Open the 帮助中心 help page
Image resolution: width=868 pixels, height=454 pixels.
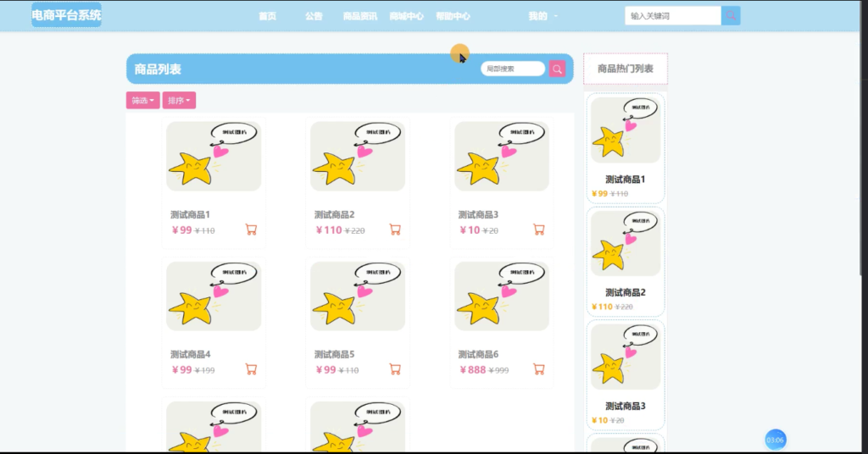(453, 16)
